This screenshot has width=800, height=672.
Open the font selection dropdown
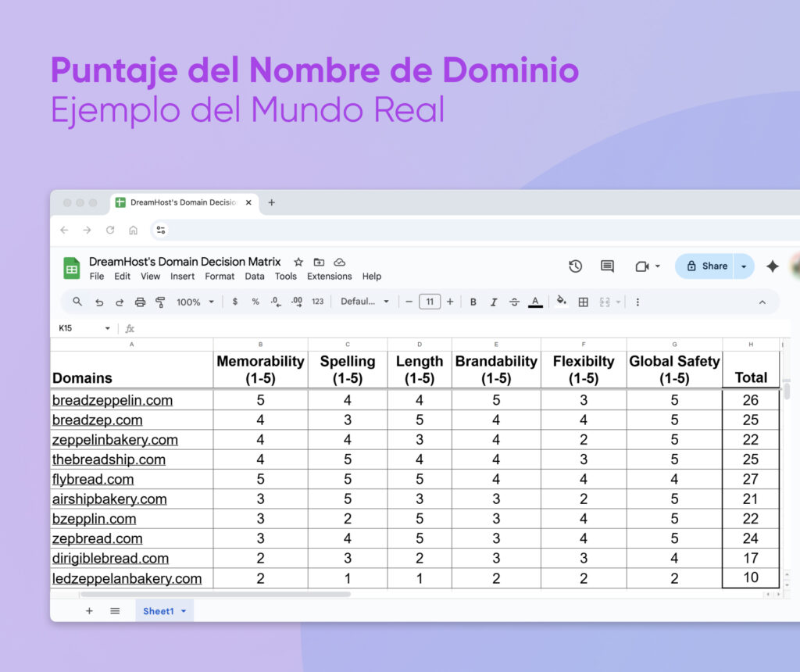click(364, 301)
